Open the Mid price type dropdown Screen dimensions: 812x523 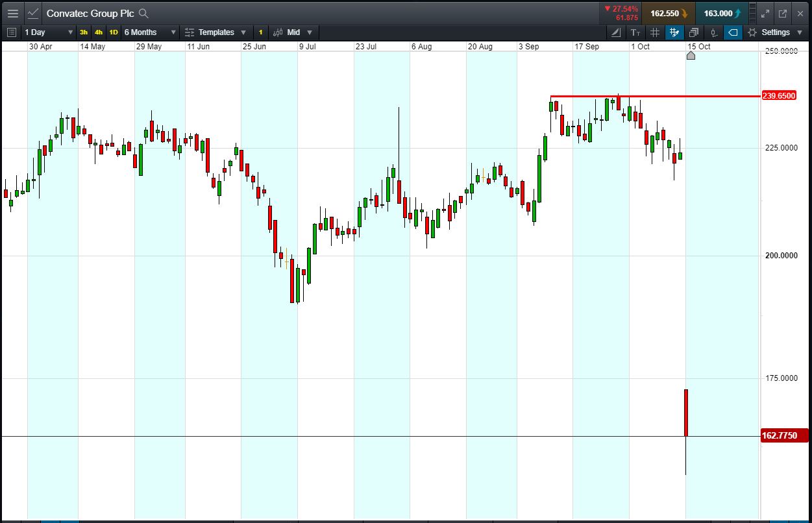click(300, 32)
